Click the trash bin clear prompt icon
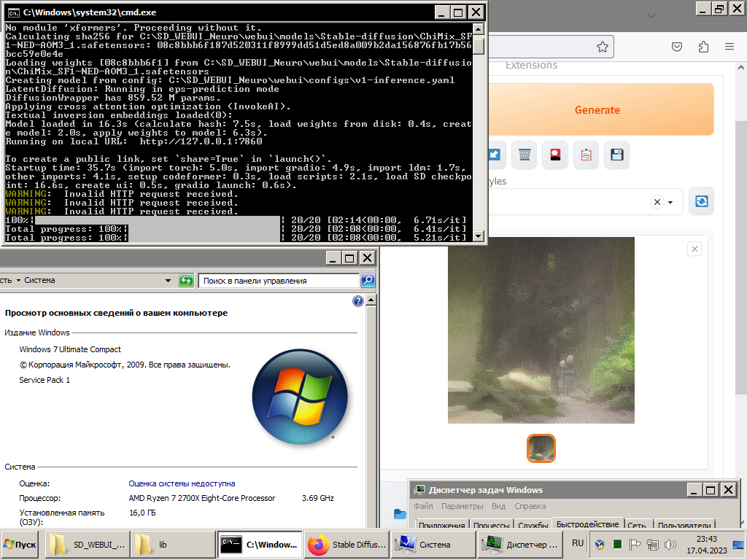Screen dimensions: 747x560 coord(525,155)
